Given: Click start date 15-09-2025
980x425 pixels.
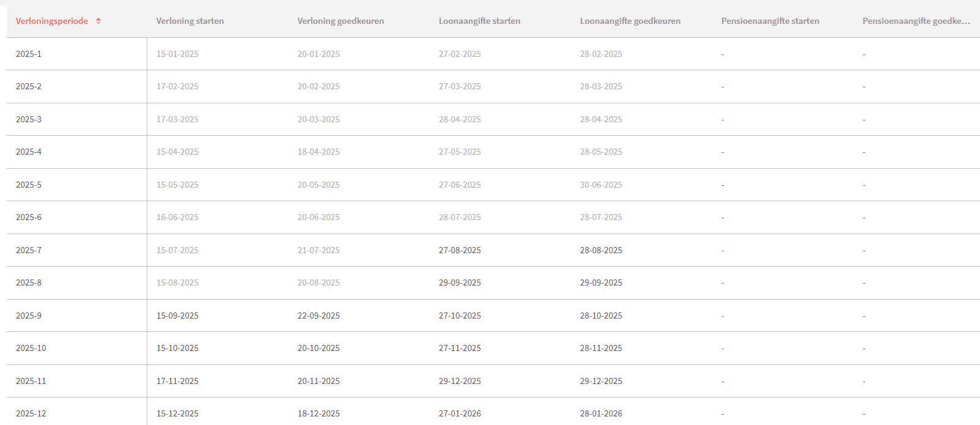Looking at the screenshot, I should click(177, 316).
